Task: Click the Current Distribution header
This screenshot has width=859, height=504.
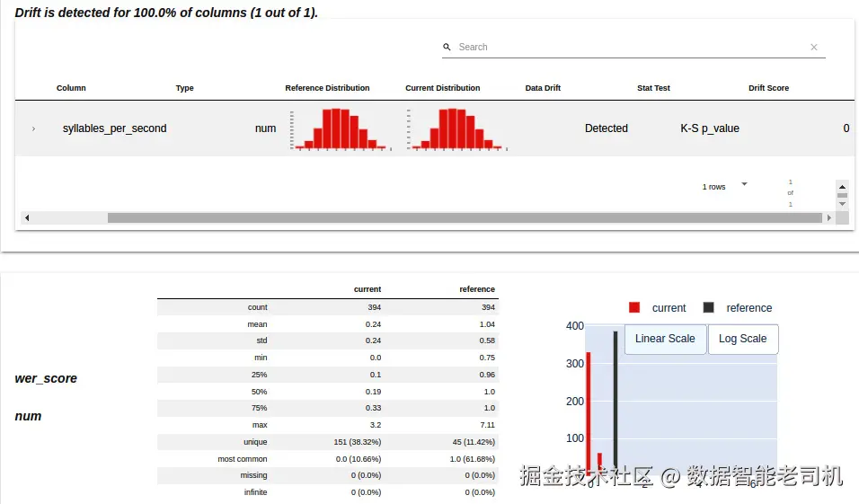Action: pyautogui.click(x=443, y=88)
